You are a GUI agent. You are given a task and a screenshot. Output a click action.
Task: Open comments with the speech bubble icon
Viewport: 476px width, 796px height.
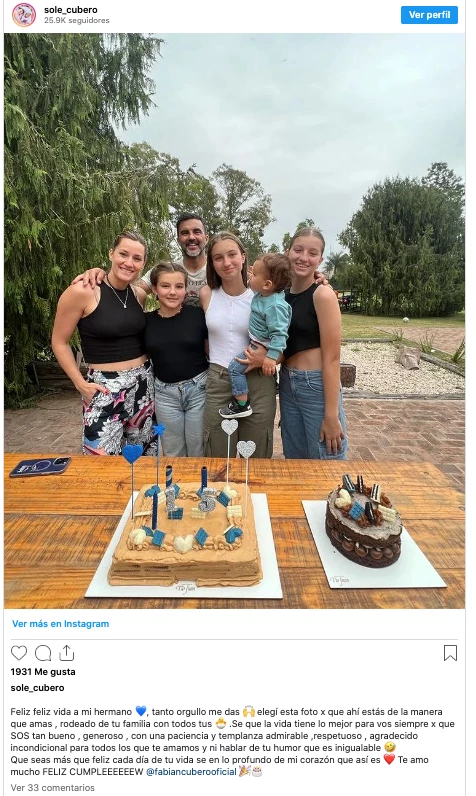(43, 653)
